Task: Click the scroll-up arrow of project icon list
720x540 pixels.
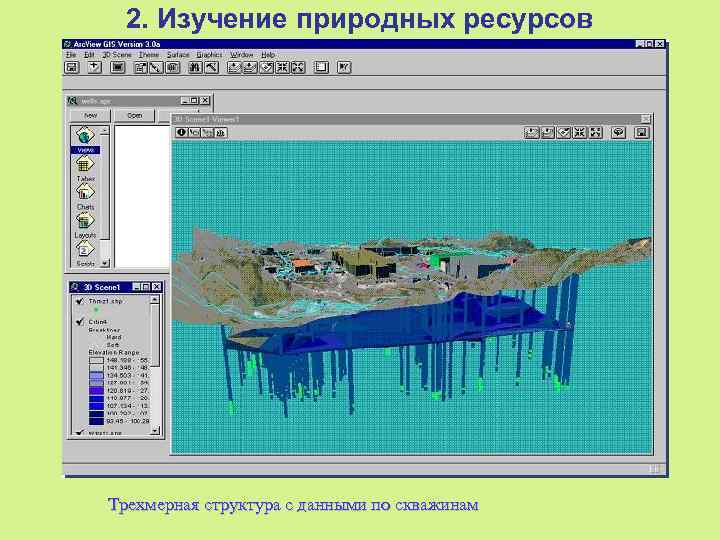Action: click(x=105, y=130)
